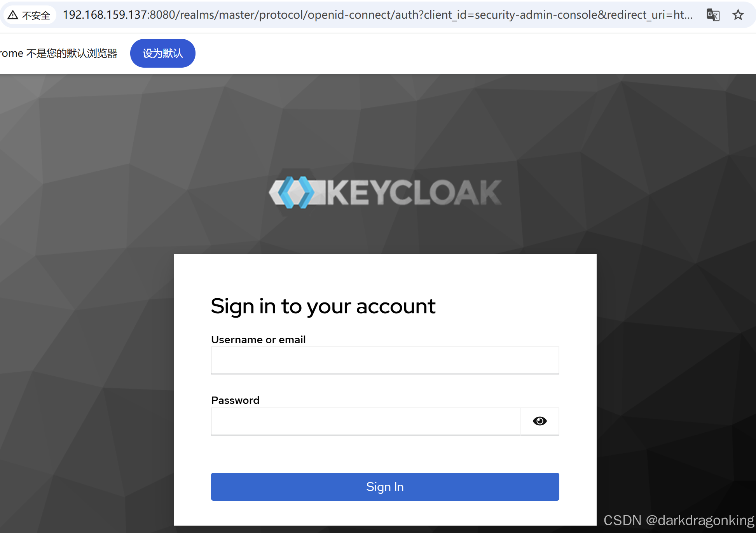756x533 pixels.
Task: Click the 'Sign in to your account' heading
Action: pyautogui.click(x=323, y=306)
